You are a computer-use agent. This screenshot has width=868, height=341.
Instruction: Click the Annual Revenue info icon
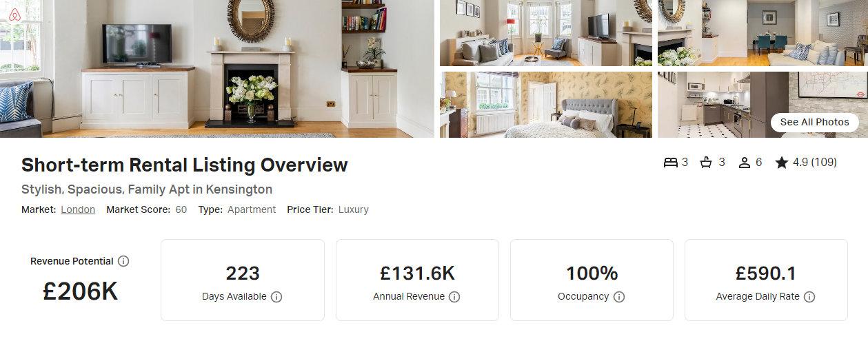[x=454, y=297]
